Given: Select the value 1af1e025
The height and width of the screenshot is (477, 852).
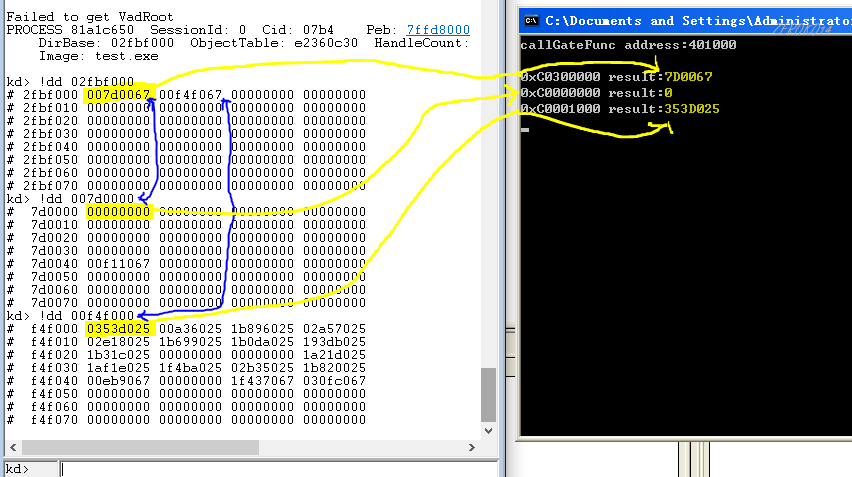Looking at the screenshot, I should click(x=118, y=368).
